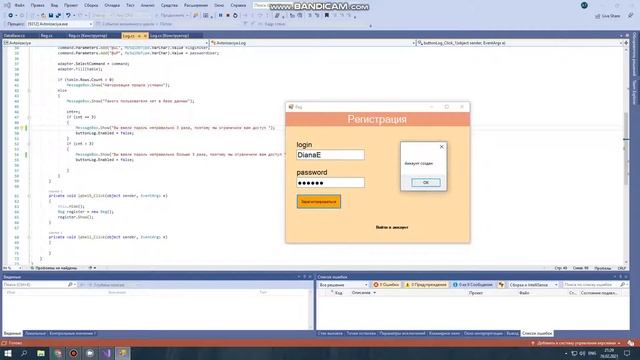
Task: Open the Вид menu
Action: [54, 5]
